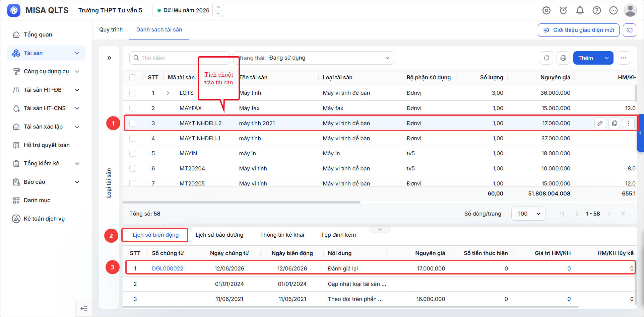Viewport: 644px width, 317px height.
Task: Open the settings gear icon
Action: tap(546, 10)
